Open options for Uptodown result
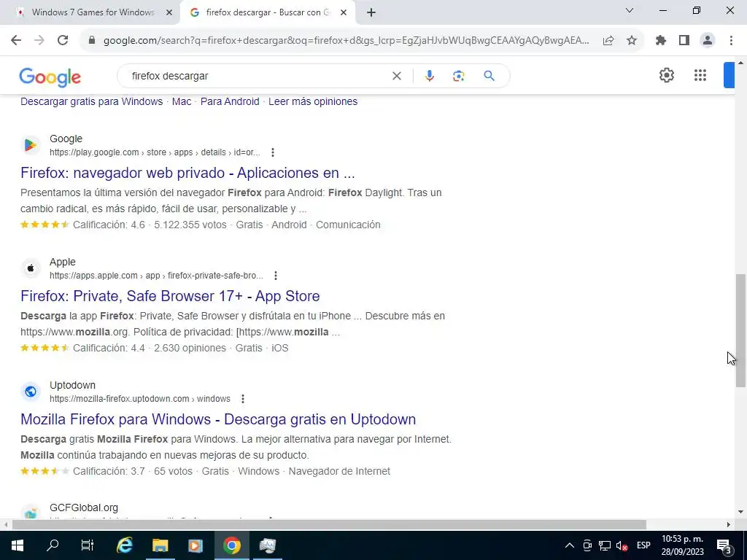Viewport: 747px width, 560px height. [242, 399]
